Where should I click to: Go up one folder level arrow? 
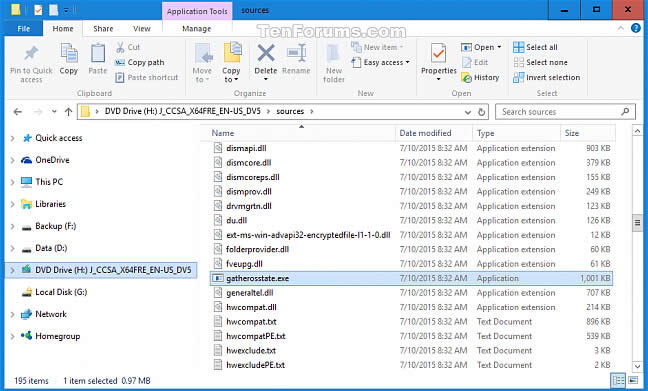click(x=69, y=112)
